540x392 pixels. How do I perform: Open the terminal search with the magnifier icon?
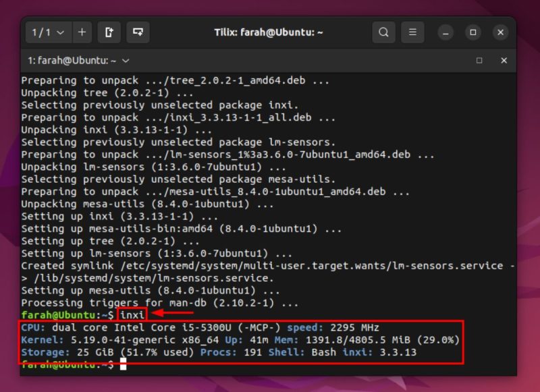point(383,32)
